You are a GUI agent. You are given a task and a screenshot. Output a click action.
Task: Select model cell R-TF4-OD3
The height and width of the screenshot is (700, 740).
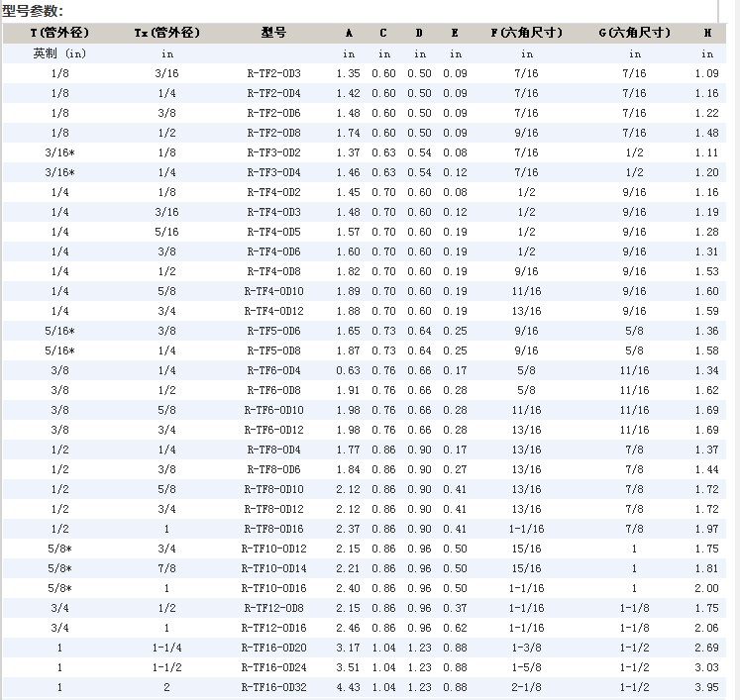click(273, 212)
